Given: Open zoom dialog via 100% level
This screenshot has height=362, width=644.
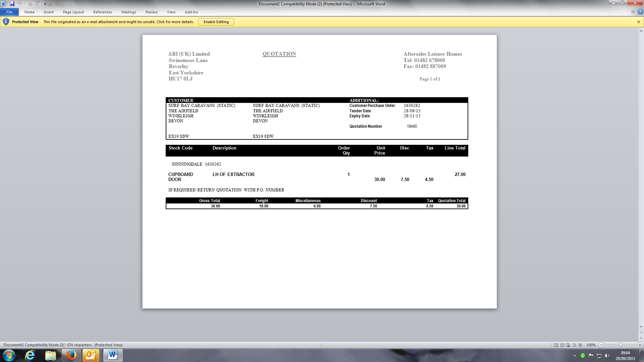Looking at the screenshot, I should pyautogui.click(x=591, y=345).
